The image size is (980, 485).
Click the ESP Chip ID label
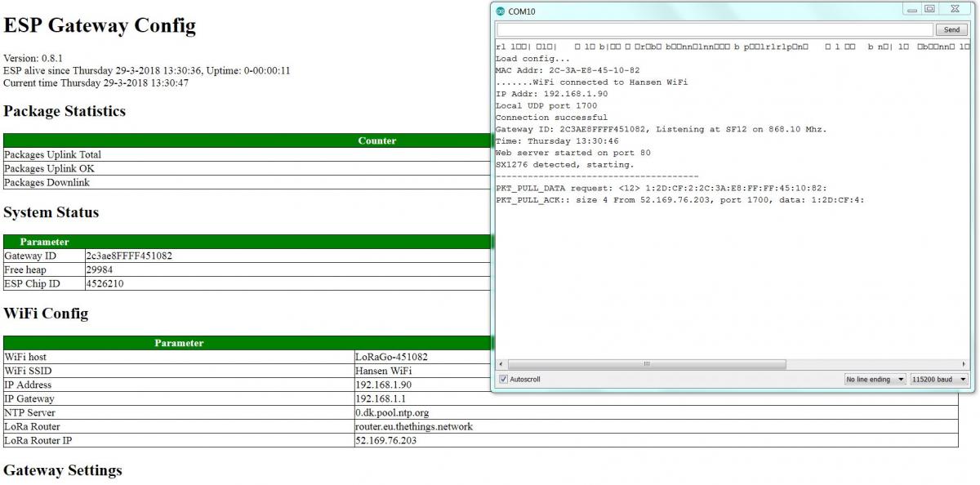point(32,283)
